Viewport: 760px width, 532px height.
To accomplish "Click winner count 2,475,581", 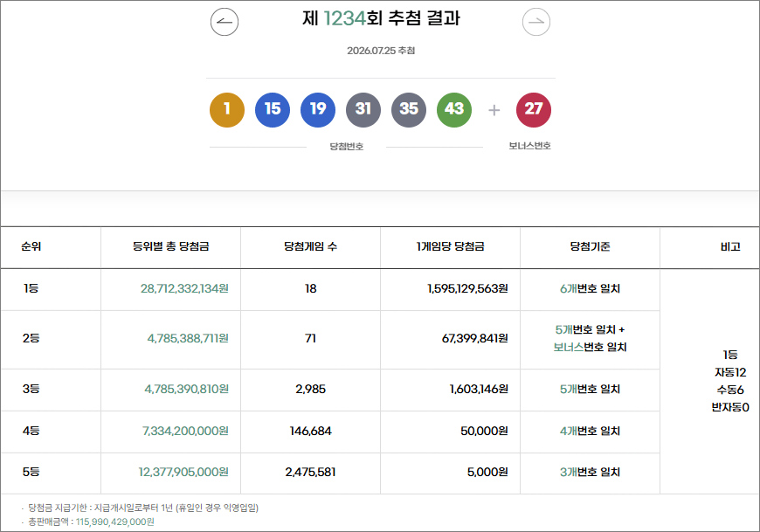I will 311,472.
